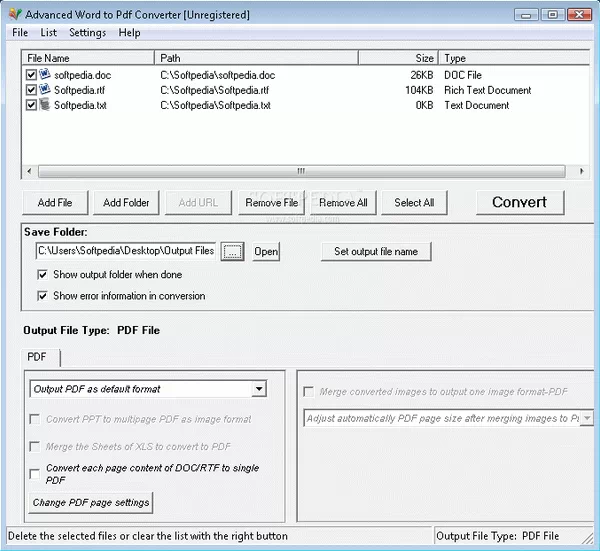Uncheck the Softpedia.rtf file checkbox
The image size is (600, 551).
[31, 90]
